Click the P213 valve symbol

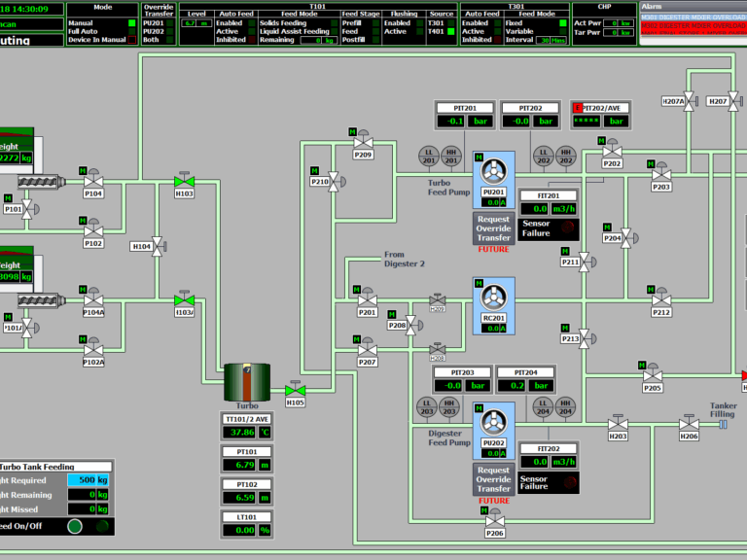point(586,338)
